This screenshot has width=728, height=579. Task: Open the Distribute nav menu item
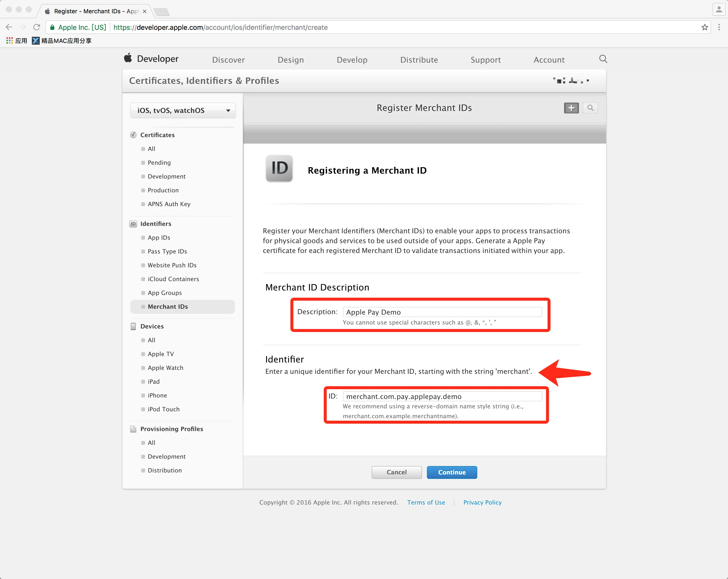click(419, 60)
